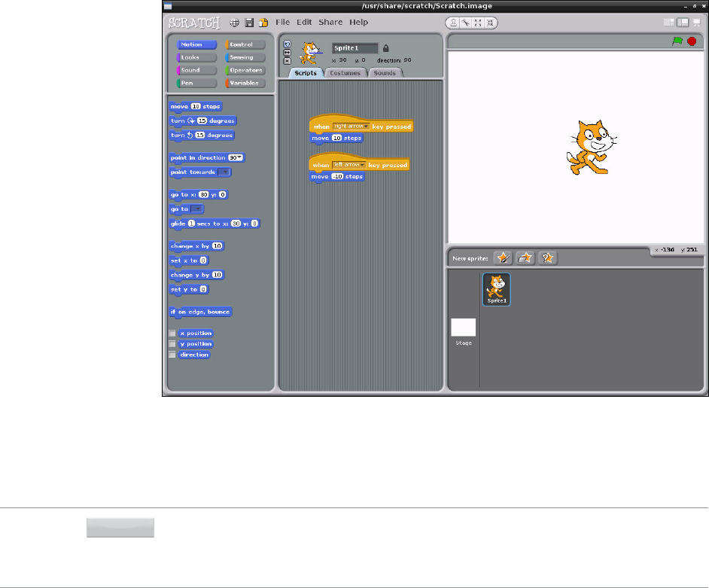Screen dimensions: 709x588
Task: Click the glide secs to x y block
Action: 215,224
